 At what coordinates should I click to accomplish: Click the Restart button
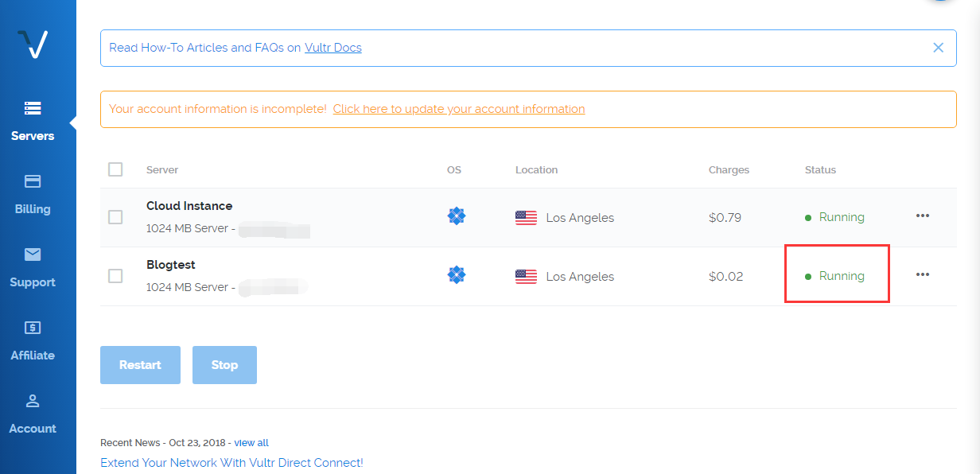click(x=140, y=365)
